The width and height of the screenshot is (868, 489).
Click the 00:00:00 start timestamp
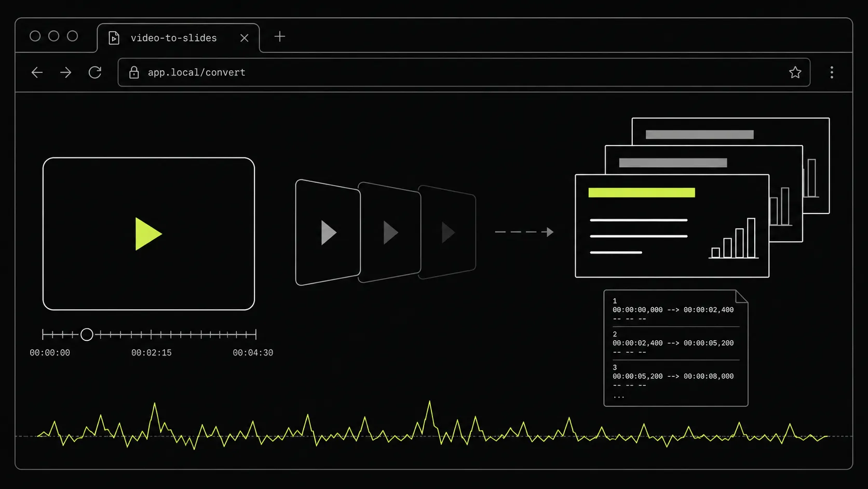coord(50,353)
